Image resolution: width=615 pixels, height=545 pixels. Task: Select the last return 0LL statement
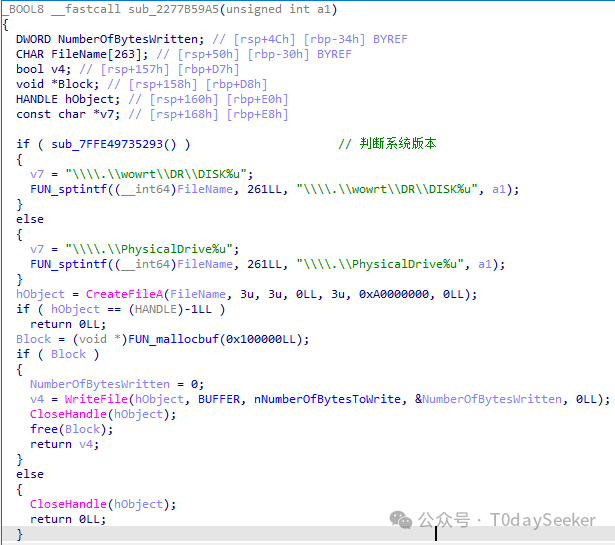coord(68,519)
